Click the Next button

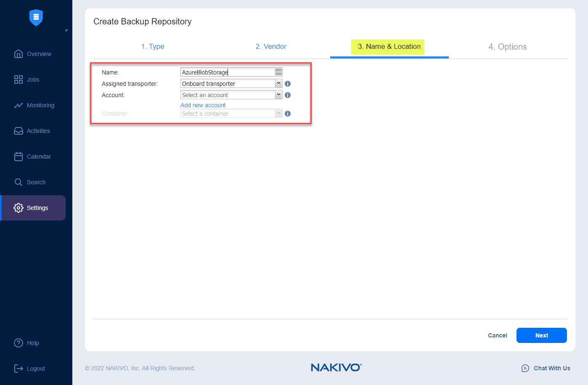click(542, 335)
